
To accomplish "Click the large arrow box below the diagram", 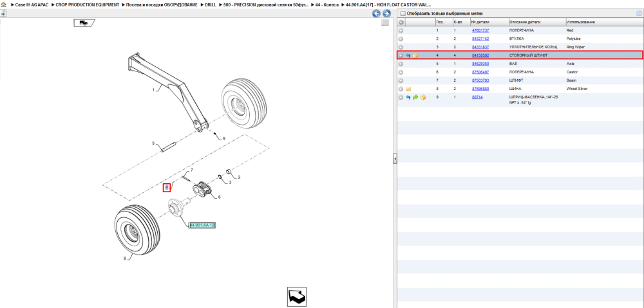I will click(x=296, y=297).
